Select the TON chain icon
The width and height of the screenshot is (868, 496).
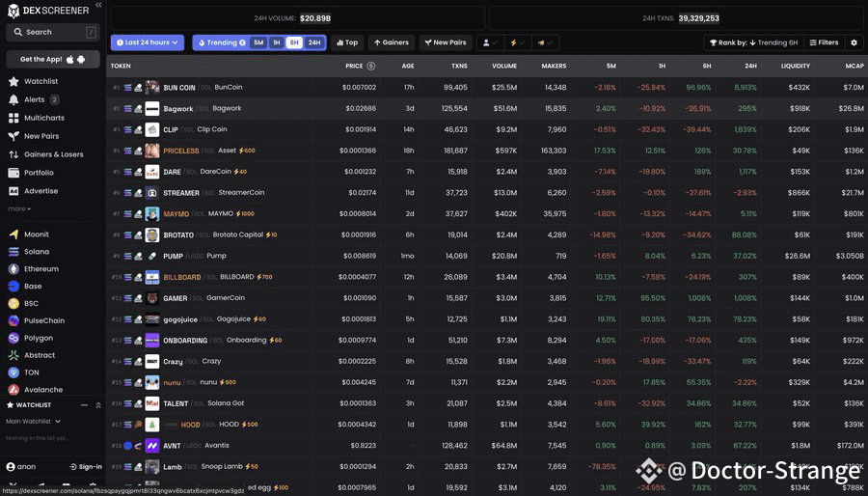point(14,372)
